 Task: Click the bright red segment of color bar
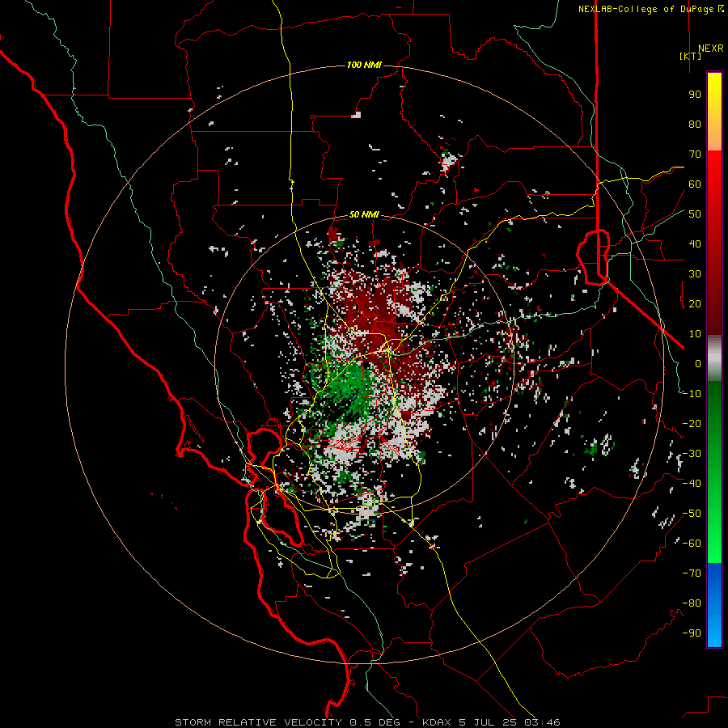(x=714, y=243)
